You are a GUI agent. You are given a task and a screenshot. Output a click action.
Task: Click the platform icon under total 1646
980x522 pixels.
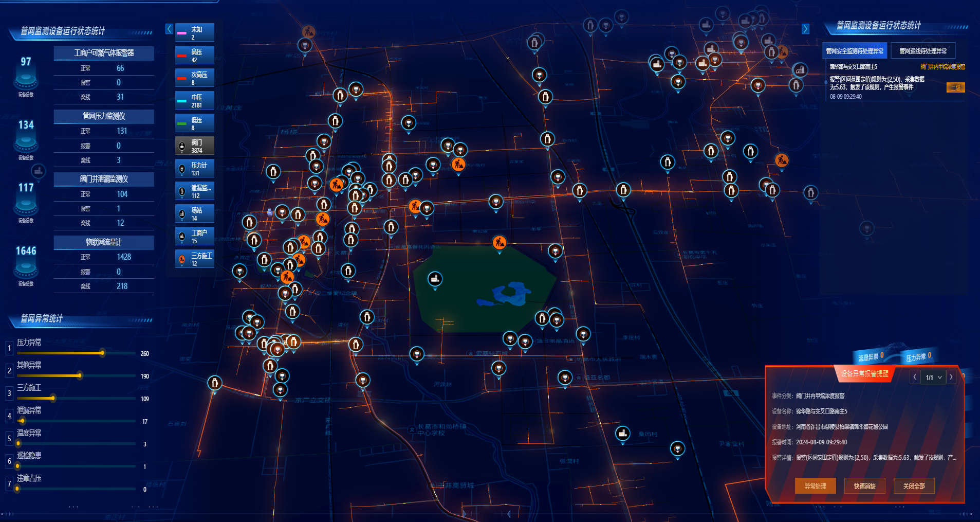click(26, 270)
